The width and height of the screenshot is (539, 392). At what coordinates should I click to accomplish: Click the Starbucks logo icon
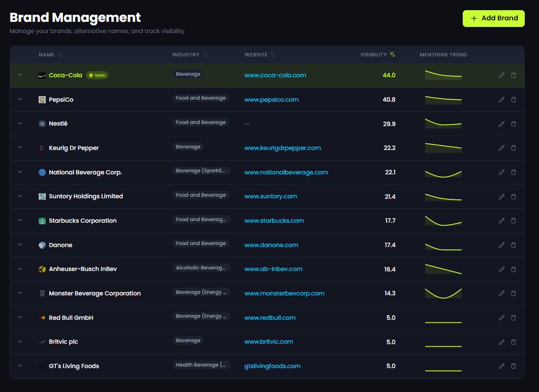point(42,221)
